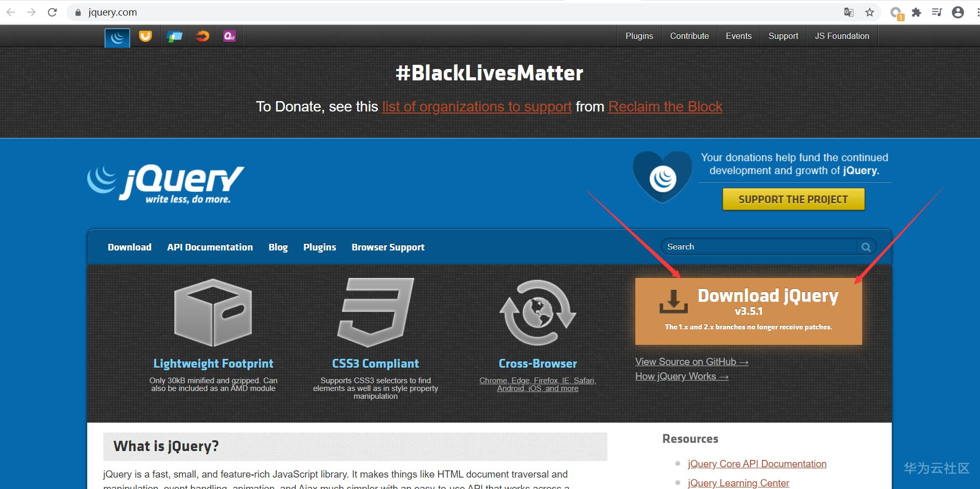This screenshot has height=489, width=980.
Task: Click the extension icon with orange badge
Action: point(896,13)
